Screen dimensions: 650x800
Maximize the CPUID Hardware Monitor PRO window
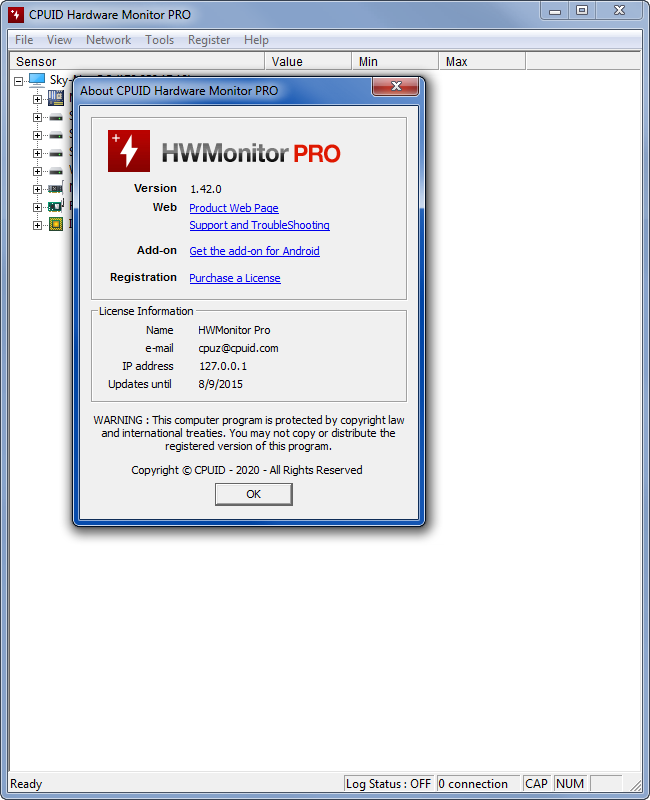[582, 11]
